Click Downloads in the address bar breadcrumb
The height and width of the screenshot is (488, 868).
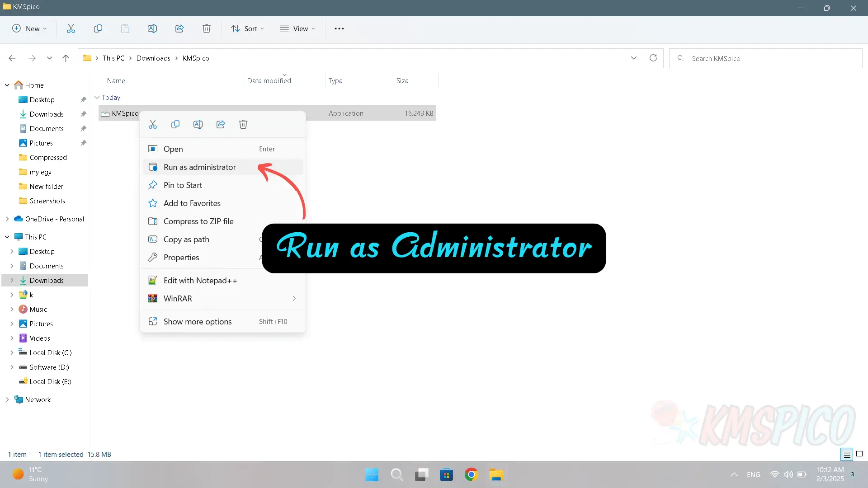[x=153, y=58]
